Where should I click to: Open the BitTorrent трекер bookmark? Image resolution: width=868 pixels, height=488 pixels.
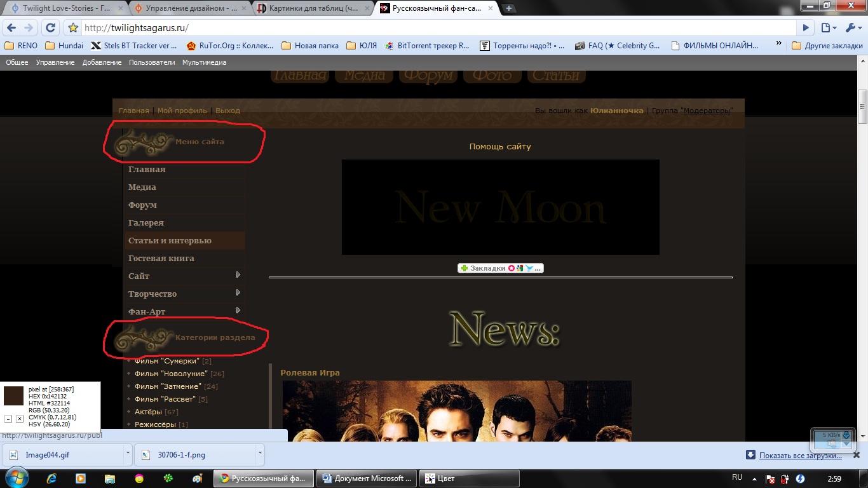tap(427, 46)
